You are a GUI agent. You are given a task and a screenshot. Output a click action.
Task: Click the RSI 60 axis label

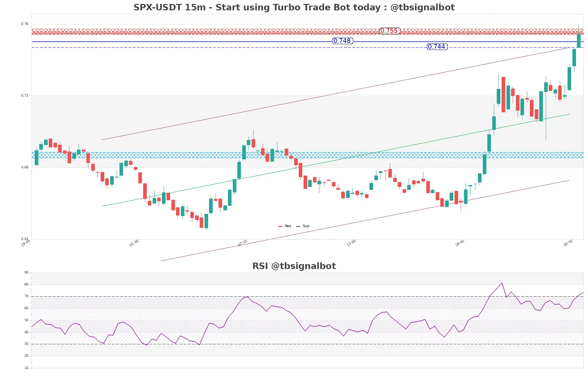pos(26,308)
